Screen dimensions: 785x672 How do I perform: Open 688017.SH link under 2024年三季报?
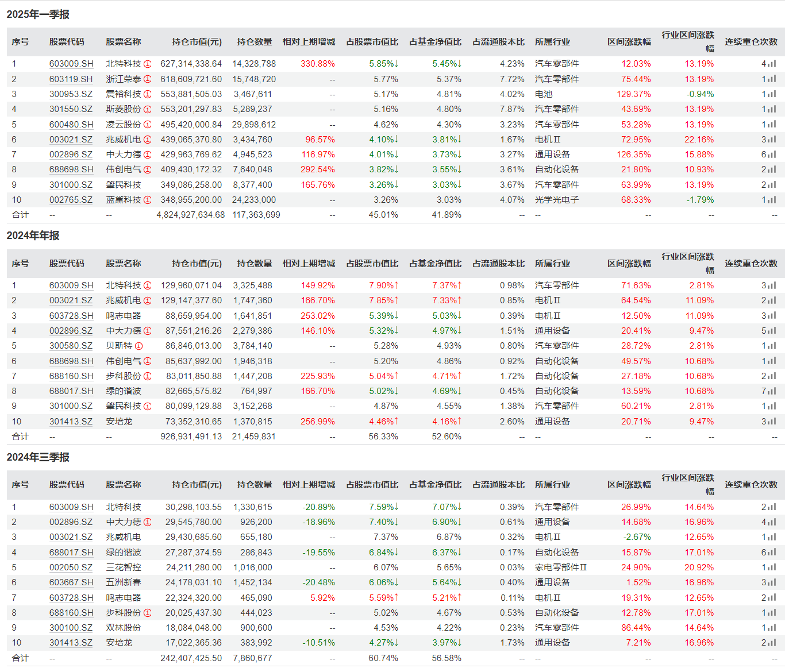click(71, 553)
